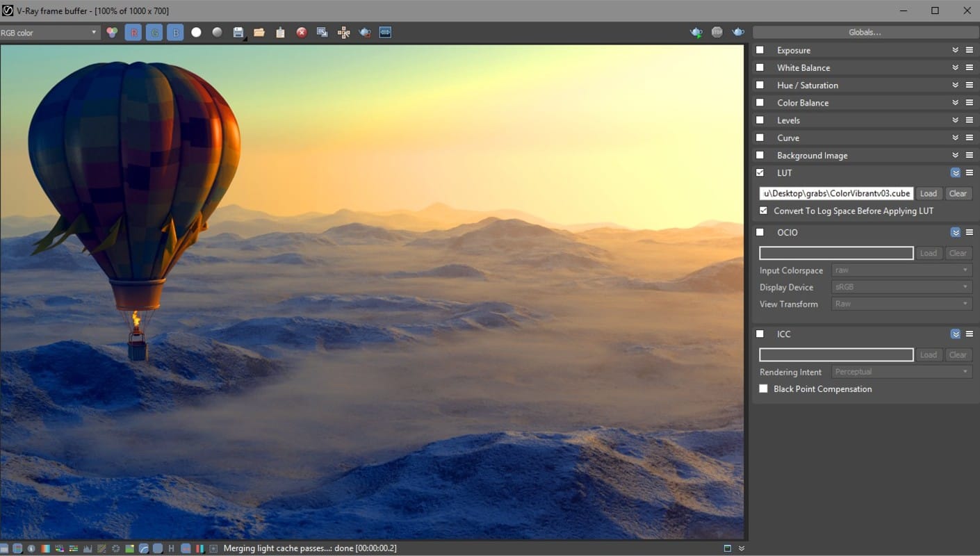Clear the frame buffer image
980x556 pixels.
(x=301, y=32)
